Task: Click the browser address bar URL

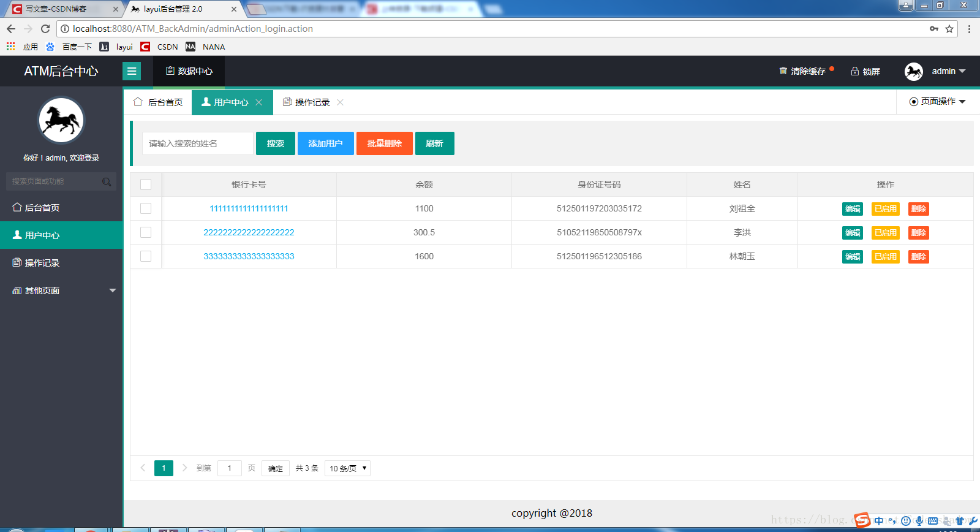Action: (192, 29)
